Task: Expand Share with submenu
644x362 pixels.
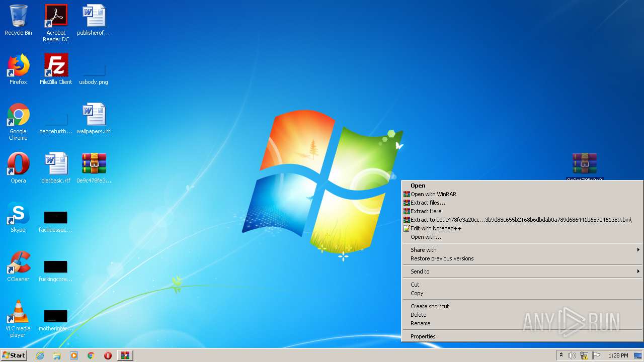Action: pyautogui.click(x=522, y=250)
